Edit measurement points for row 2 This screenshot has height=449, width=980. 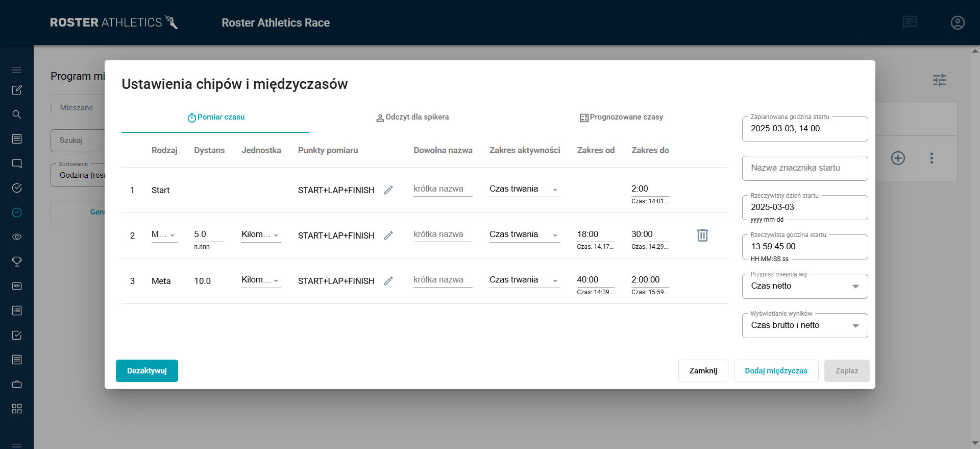[388, 235]
